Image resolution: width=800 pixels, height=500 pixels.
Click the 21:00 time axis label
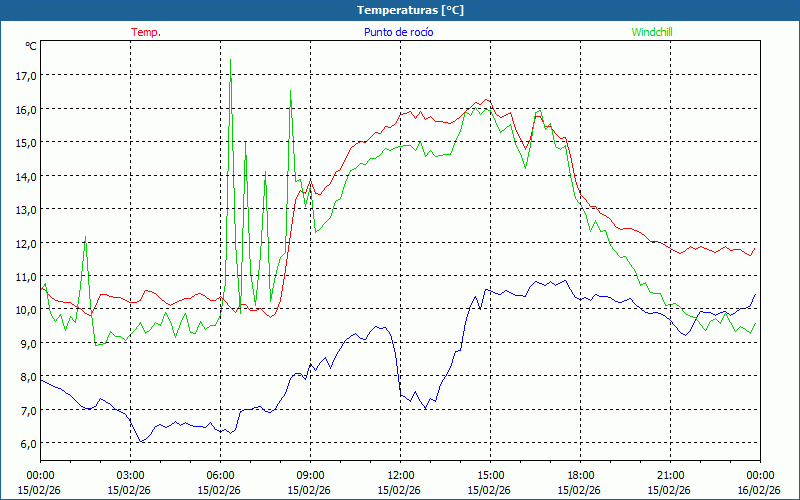[670, 475]
